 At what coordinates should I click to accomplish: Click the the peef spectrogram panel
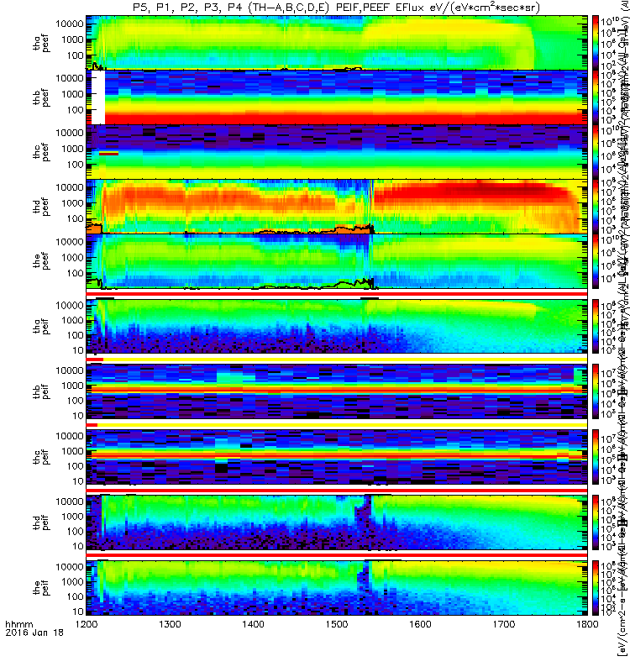coord(337,260)
